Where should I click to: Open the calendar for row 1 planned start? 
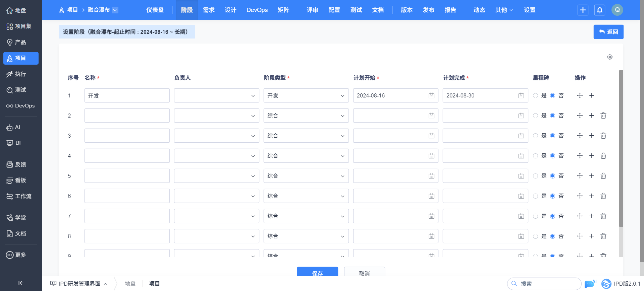pos(431,96)
